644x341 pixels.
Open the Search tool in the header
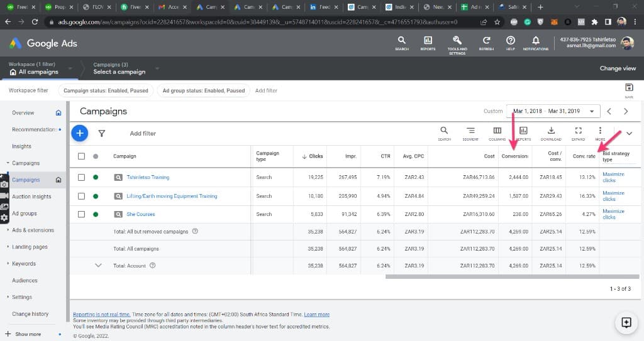[x=402, y=43]
